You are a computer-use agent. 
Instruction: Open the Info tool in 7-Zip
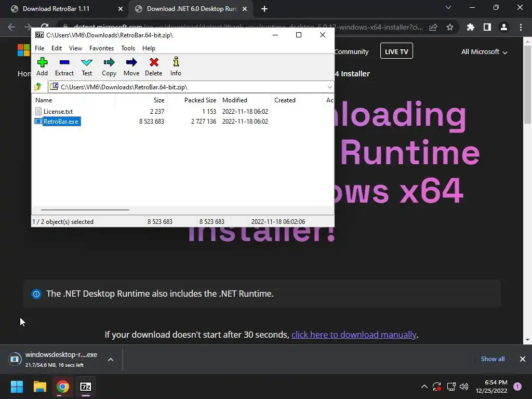click(176, 66)
